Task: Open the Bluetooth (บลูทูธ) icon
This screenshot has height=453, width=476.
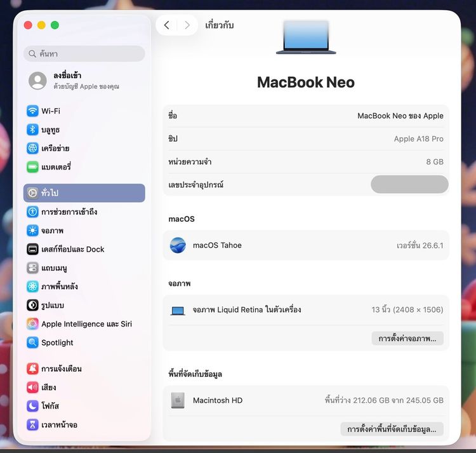Action: point(32,130)
